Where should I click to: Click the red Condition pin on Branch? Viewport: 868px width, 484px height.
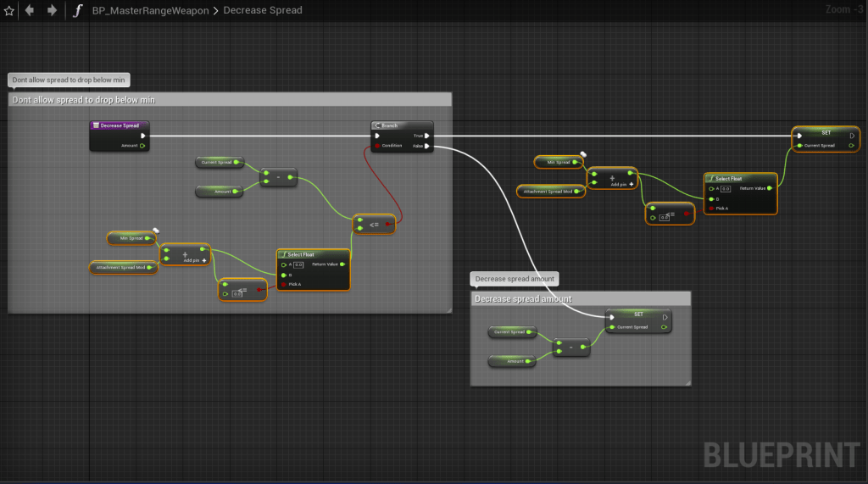377,146
